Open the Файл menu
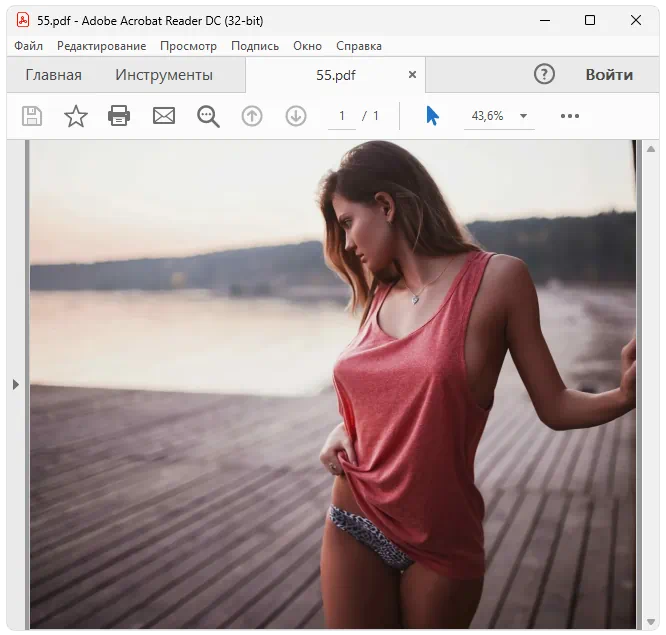666x635 pixels. [28, 46]
